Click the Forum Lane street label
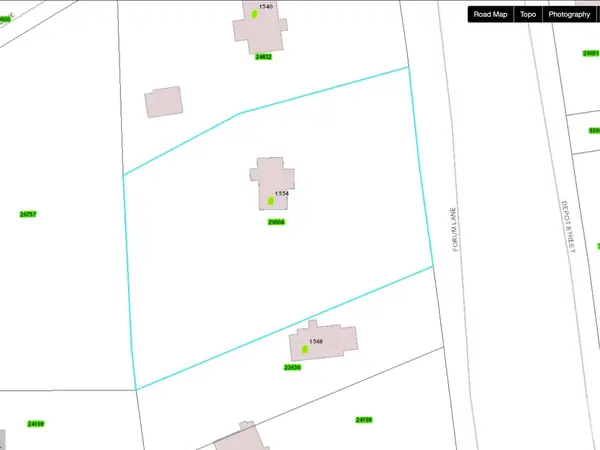600x450 pixels. (x=454, y=229)
